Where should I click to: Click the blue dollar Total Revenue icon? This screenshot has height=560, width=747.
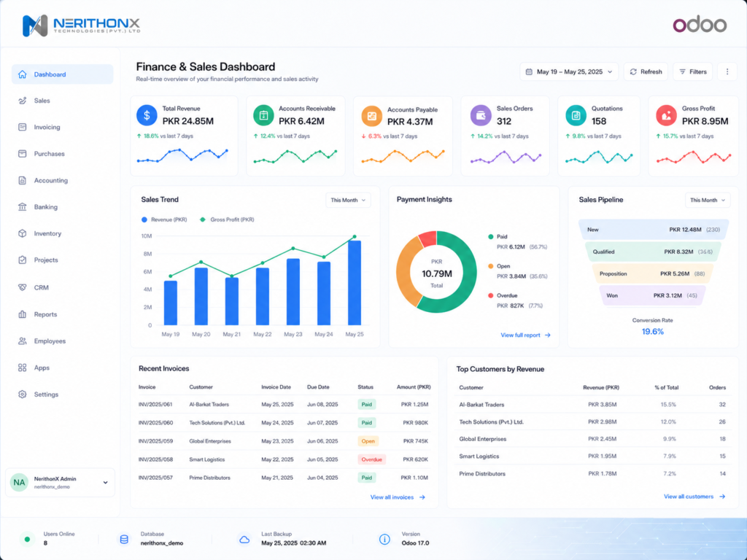pos(147,115)
